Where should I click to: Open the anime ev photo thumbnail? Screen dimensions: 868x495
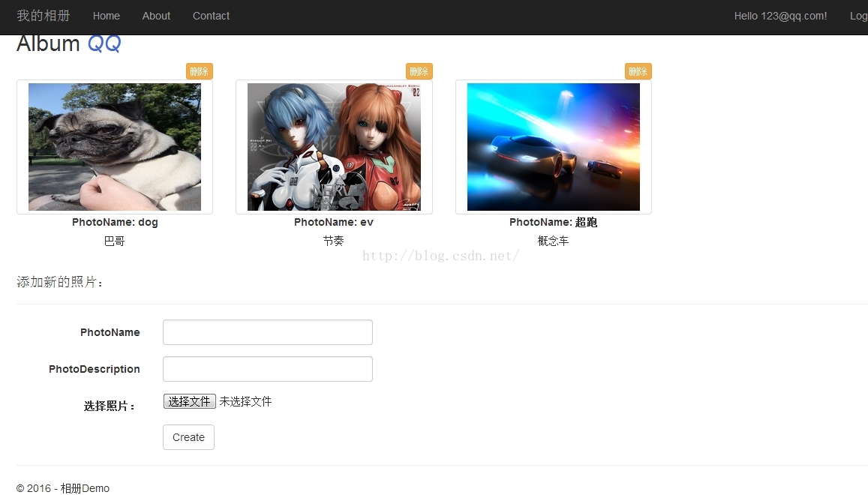[x=334, y=147]
